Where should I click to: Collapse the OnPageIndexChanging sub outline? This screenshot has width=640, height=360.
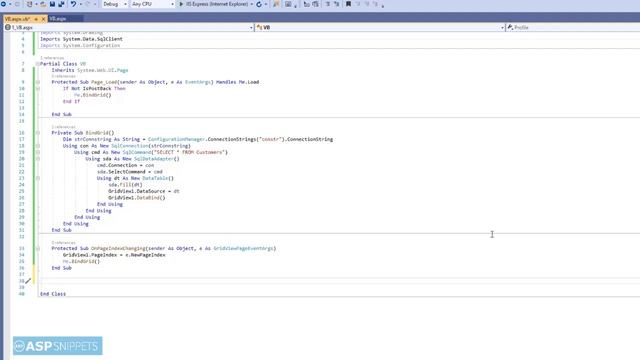[38, 249]
